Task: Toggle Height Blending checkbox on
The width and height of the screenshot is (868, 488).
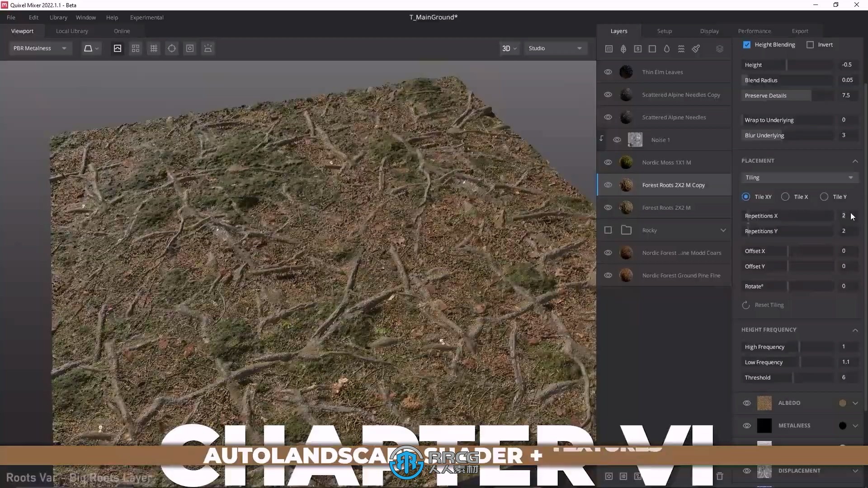Action: click(x=748, y=45)
